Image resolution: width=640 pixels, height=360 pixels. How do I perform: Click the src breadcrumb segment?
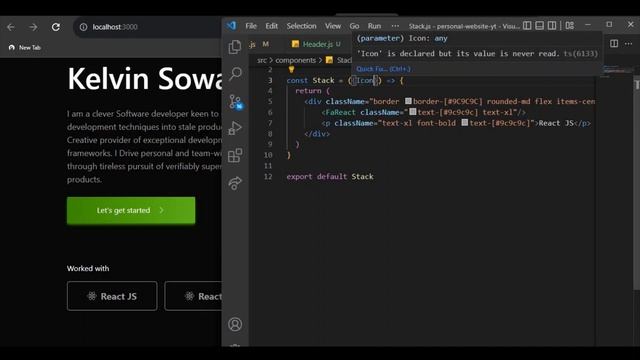coord(262,60)
